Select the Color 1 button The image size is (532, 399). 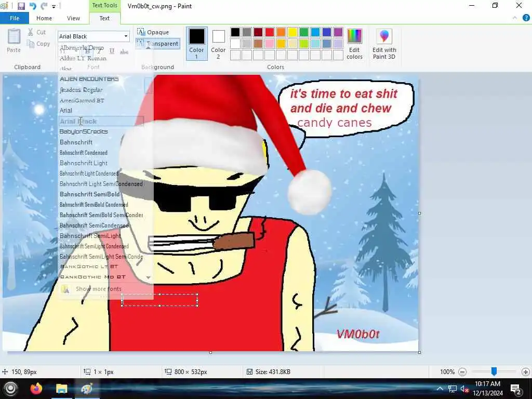point(196,44)
